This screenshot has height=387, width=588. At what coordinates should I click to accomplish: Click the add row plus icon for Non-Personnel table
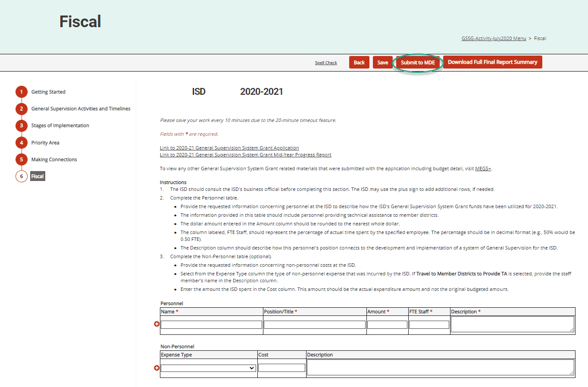(x=157, y=368)
